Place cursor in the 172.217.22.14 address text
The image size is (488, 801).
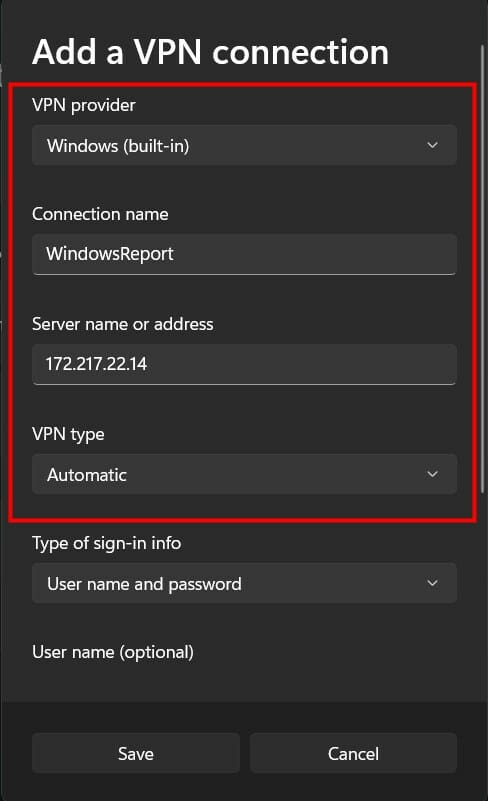coord(96,364)
